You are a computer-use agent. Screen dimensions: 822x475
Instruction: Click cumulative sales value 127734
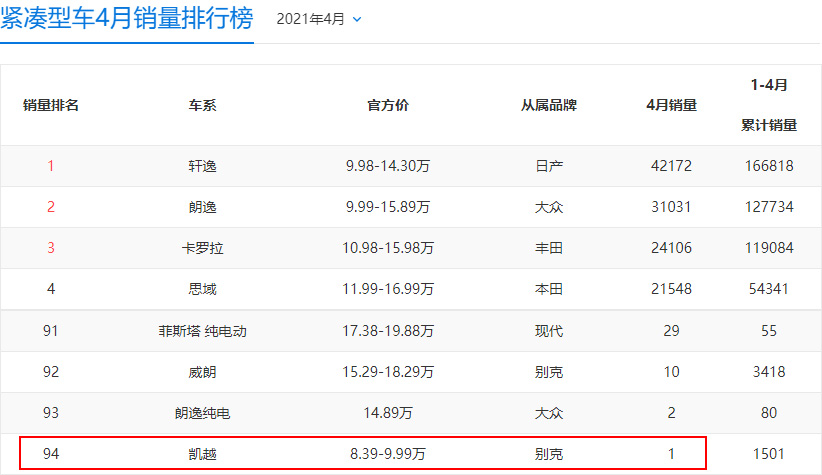tap(769, 207)
